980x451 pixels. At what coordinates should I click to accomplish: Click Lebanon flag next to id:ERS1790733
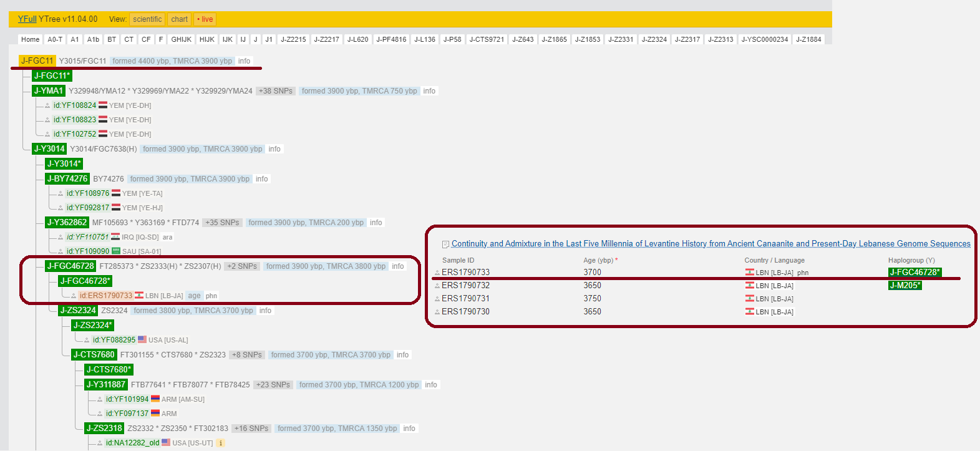click(139, 296)
